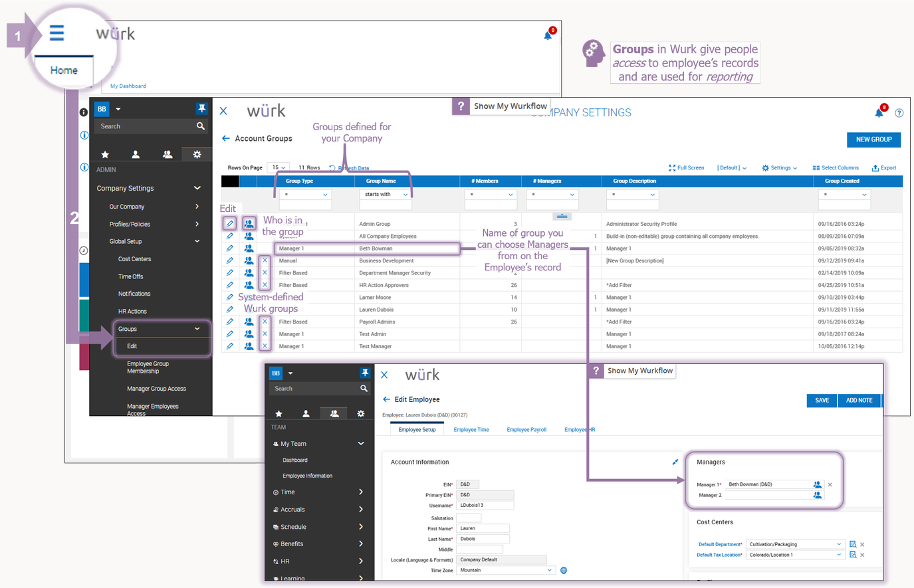Open Employee Information under My Team
914x588 pixels.
pos(307,476)
